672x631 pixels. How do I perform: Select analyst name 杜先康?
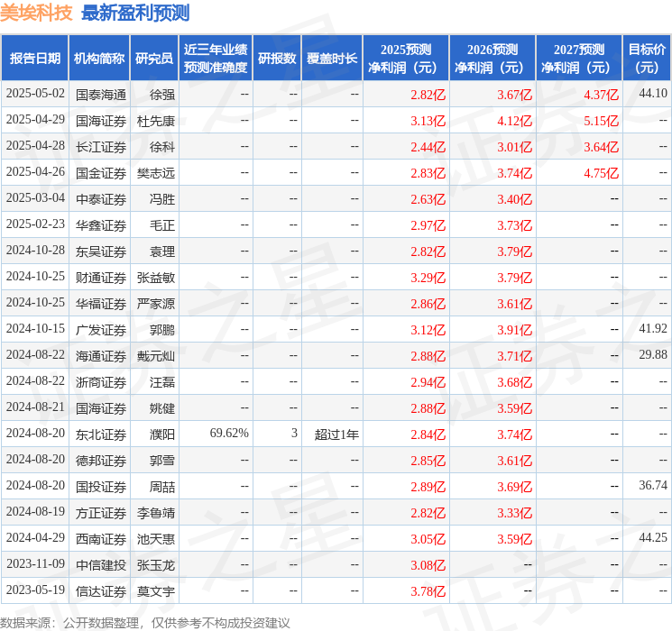point(156,120)
